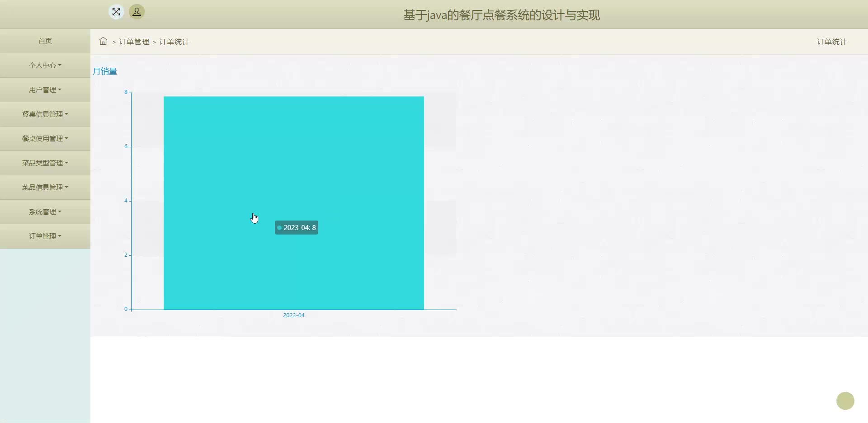Open the user profile icon
The width and height of the screenshot is (868, 423).
pos(137,12)
